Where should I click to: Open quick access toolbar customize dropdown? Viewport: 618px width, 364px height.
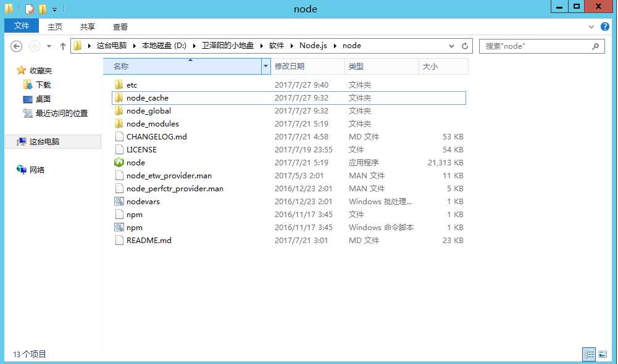[x=55, y=9]
